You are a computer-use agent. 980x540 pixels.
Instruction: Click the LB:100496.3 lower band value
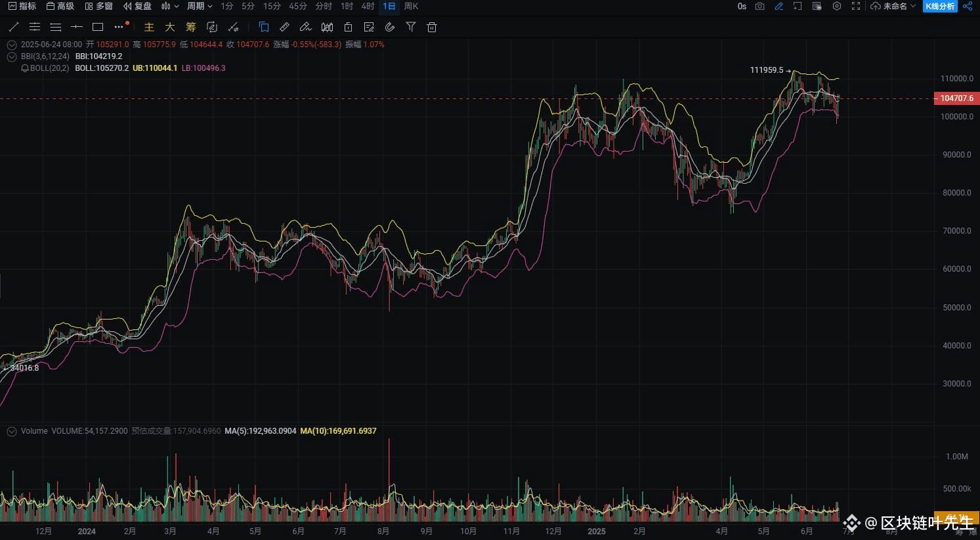(x=203, y=68)
